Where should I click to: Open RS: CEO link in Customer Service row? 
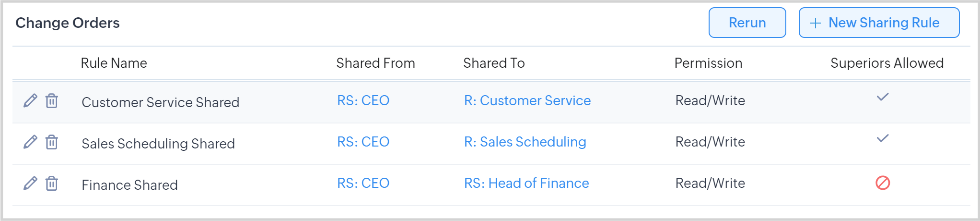coord(363,100)
